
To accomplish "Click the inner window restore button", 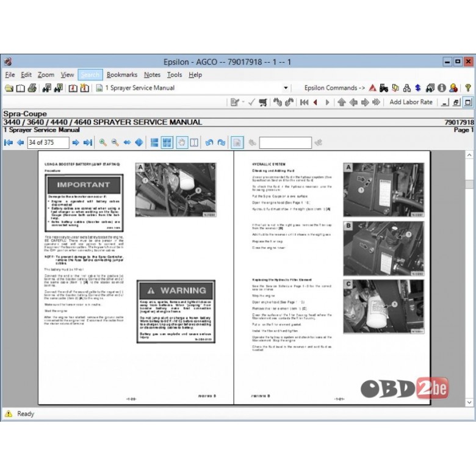I will pyautogui.click(x=456, y=103).
